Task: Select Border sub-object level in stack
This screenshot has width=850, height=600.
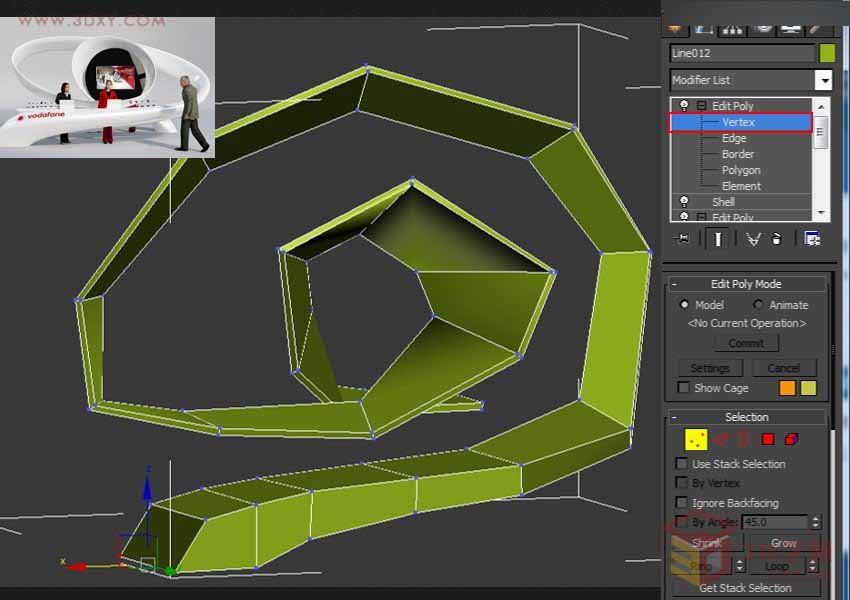Action: pos(740,154)
